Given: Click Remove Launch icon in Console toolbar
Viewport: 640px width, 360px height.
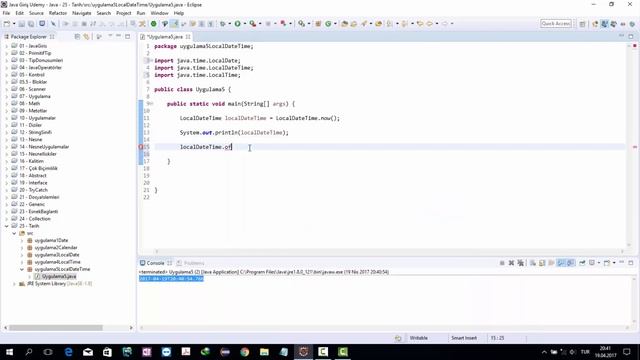Looking at the screenshot, I should [511, 263].
